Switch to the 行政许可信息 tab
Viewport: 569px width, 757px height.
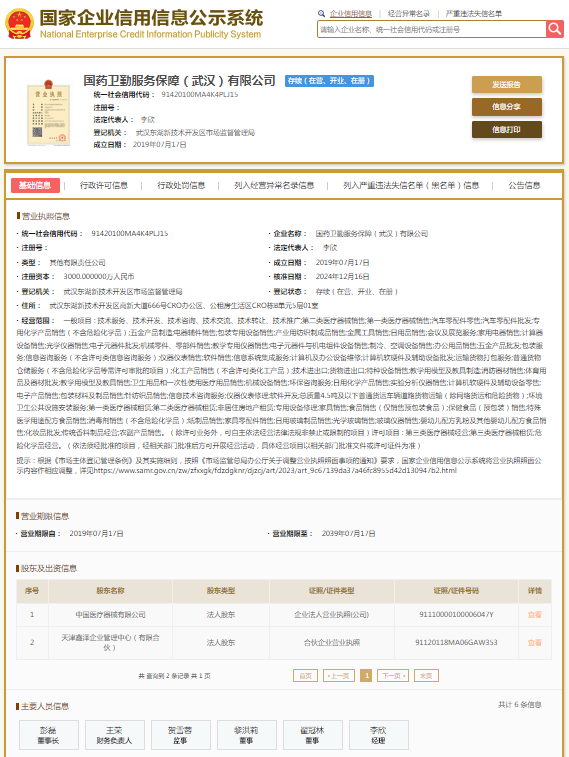104,185
